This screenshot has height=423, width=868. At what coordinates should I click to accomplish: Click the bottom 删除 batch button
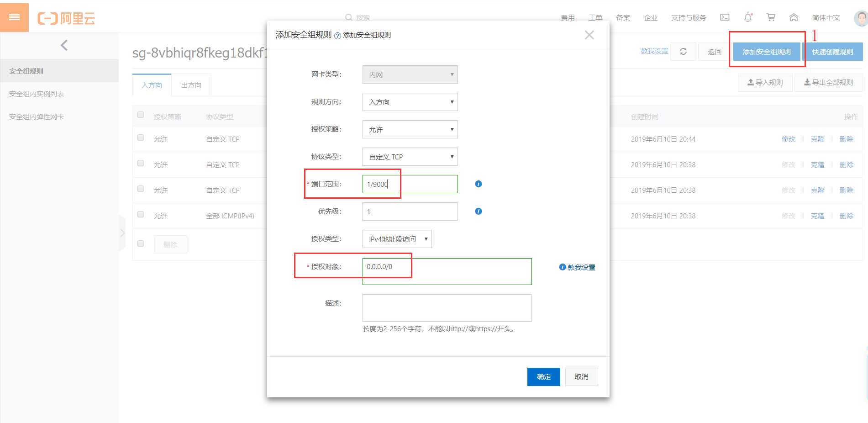[x=170, y=244]
